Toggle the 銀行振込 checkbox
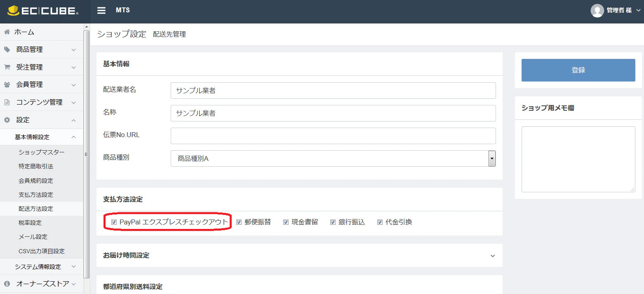The image size is (644, 294). (333, 222)
